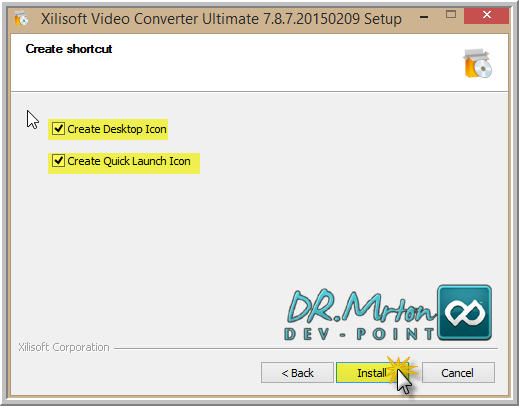
Task: Uncheck the Create Quick Launch Icon checkbox
Action: (59, 161)
